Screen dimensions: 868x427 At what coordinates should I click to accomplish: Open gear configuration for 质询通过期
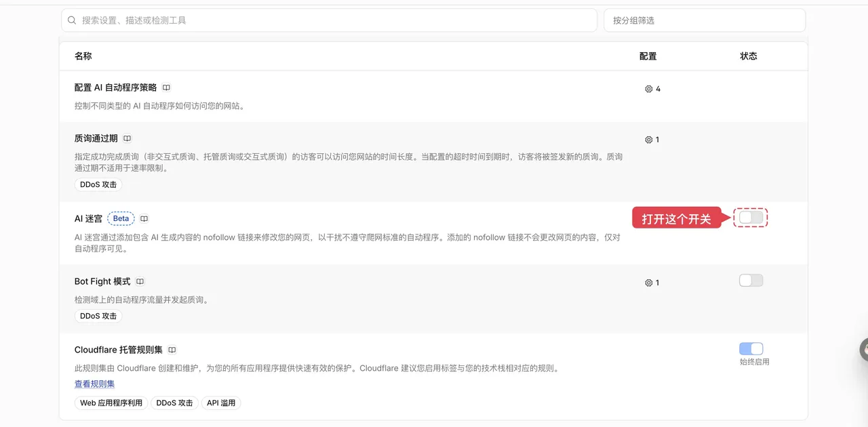click(x=652, y=140)
